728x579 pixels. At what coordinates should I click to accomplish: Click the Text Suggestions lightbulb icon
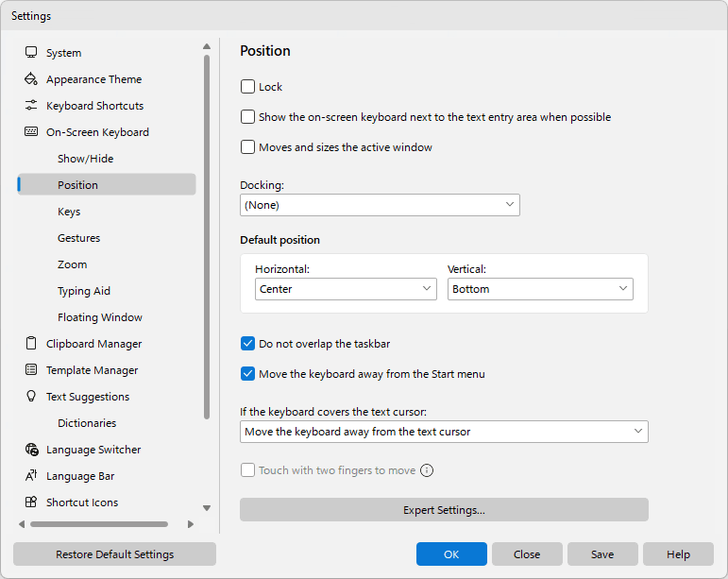click(x=31, y=396)
